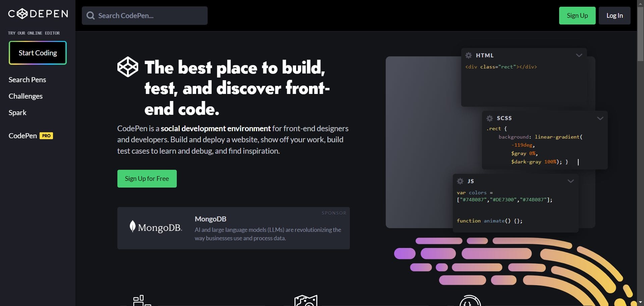Click the Start Coding button
Viewport: 644px width, 306px height.
coord(37,53)
